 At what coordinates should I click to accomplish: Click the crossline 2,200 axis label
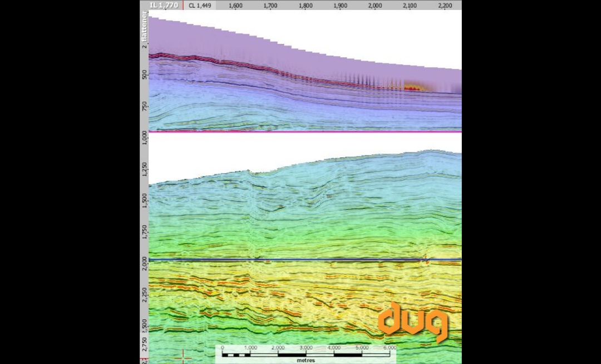tap(444, 5)
